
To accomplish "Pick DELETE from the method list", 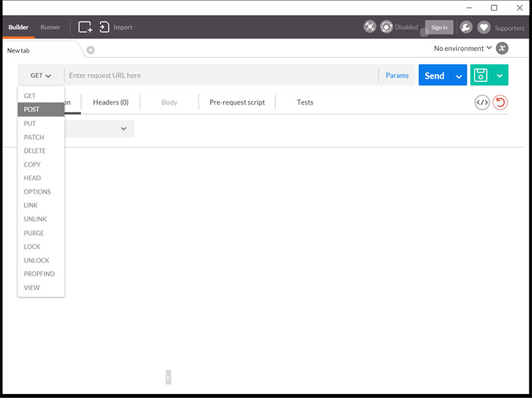I will [41, 151].
